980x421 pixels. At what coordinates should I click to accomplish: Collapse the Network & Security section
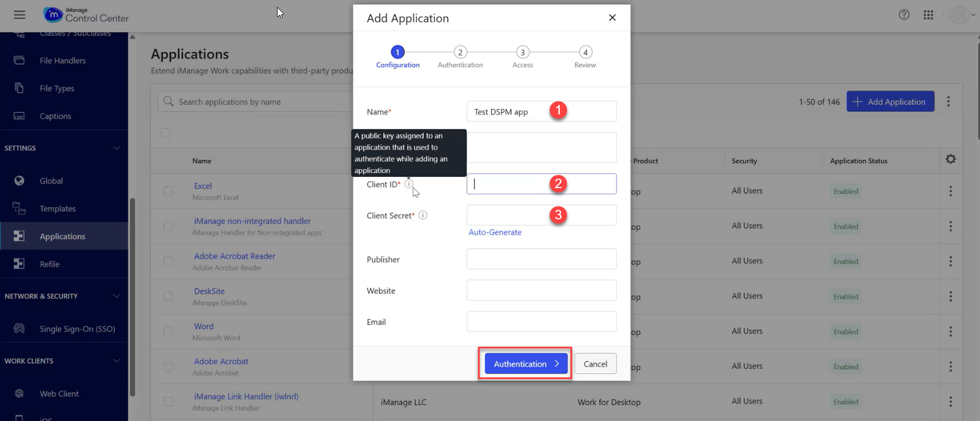click(116, 296)
